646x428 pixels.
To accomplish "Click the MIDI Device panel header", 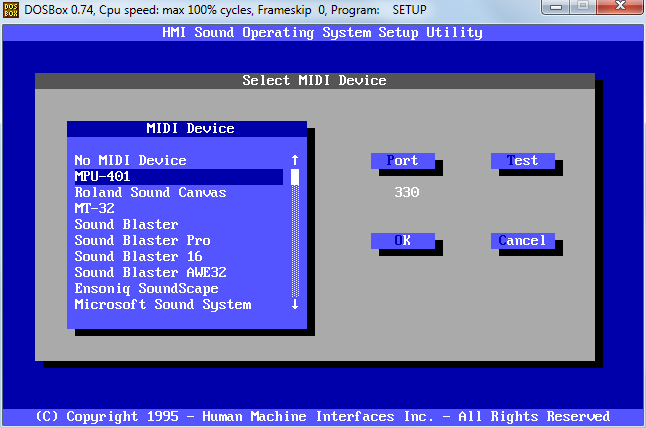I will point(187,129).
